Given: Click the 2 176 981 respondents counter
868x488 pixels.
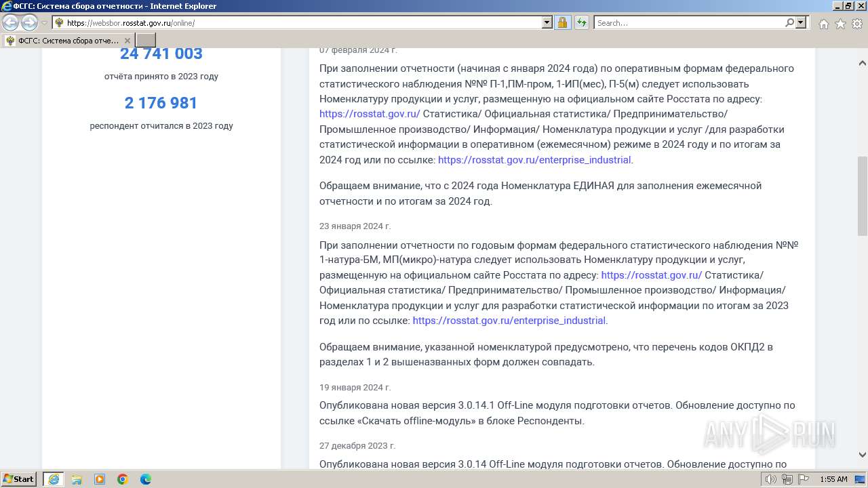Looking at the screenshot, I should coord(161,103).
